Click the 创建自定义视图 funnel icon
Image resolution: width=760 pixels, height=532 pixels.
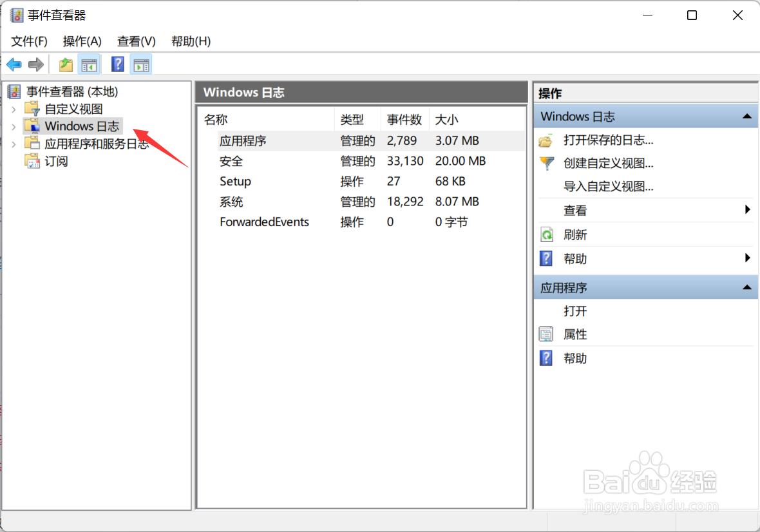(x=546, y=164)
